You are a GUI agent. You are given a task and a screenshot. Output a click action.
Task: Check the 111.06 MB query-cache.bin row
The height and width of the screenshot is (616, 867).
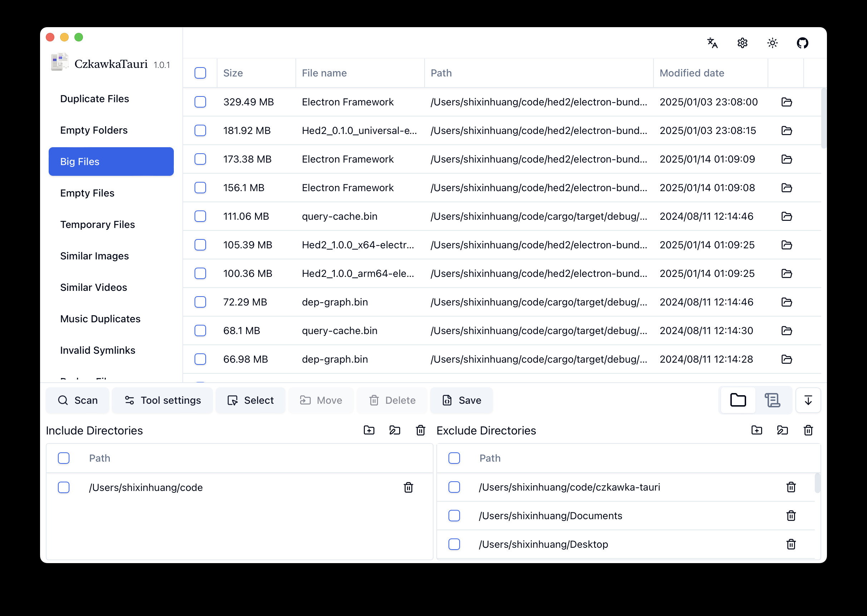(x=200, y=216)
